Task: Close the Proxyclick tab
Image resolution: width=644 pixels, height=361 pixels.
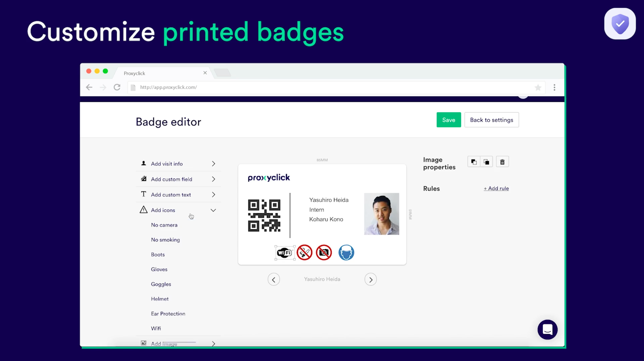Action: pyautogui.click(x=205, y=73)
